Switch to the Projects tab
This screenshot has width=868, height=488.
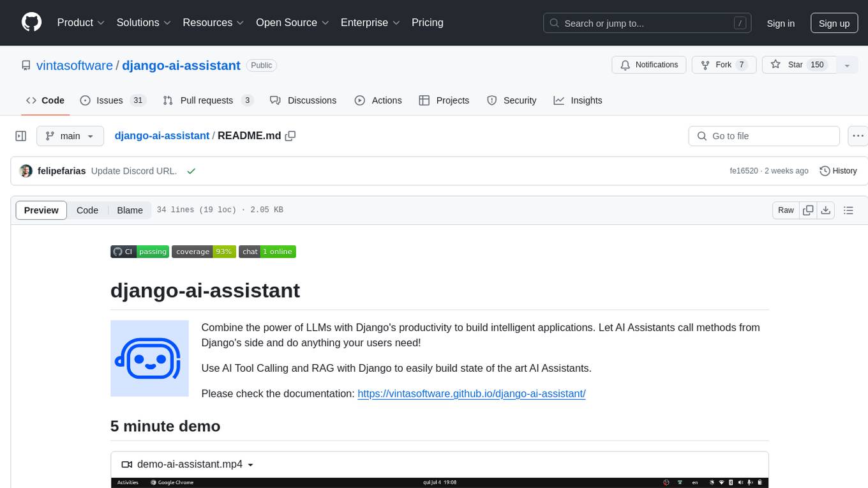coord(444,100)
